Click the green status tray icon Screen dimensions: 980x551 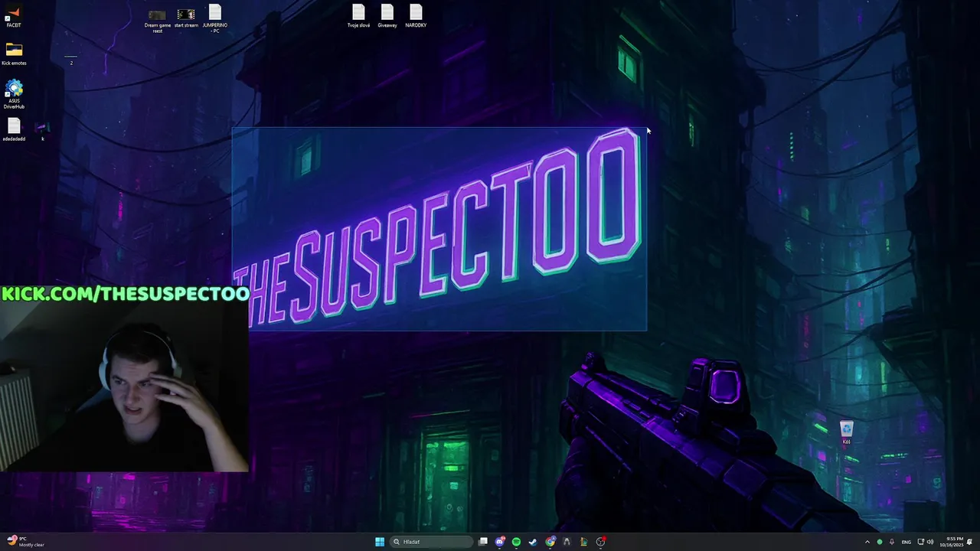(880, 542)
